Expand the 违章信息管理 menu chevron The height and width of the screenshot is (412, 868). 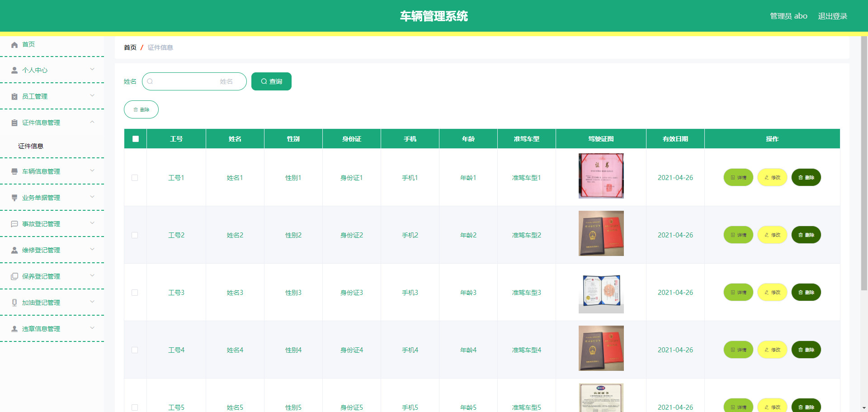92,328
